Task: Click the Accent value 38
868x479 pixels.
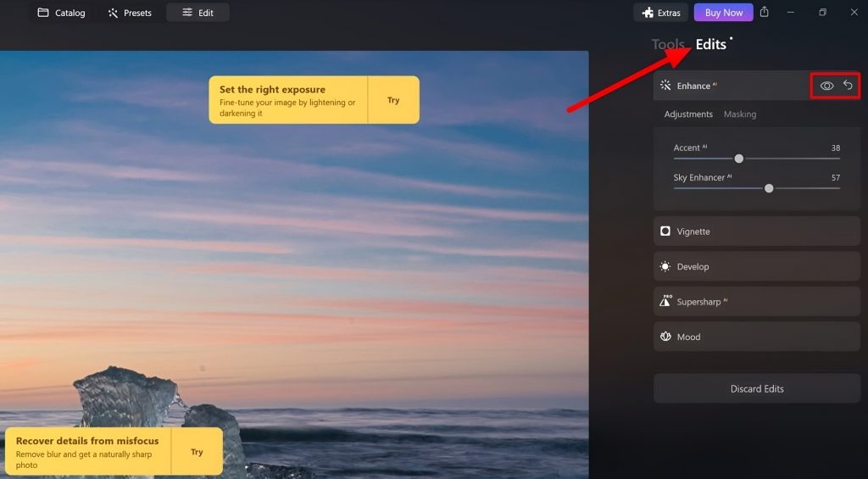Action: (835, 148)
